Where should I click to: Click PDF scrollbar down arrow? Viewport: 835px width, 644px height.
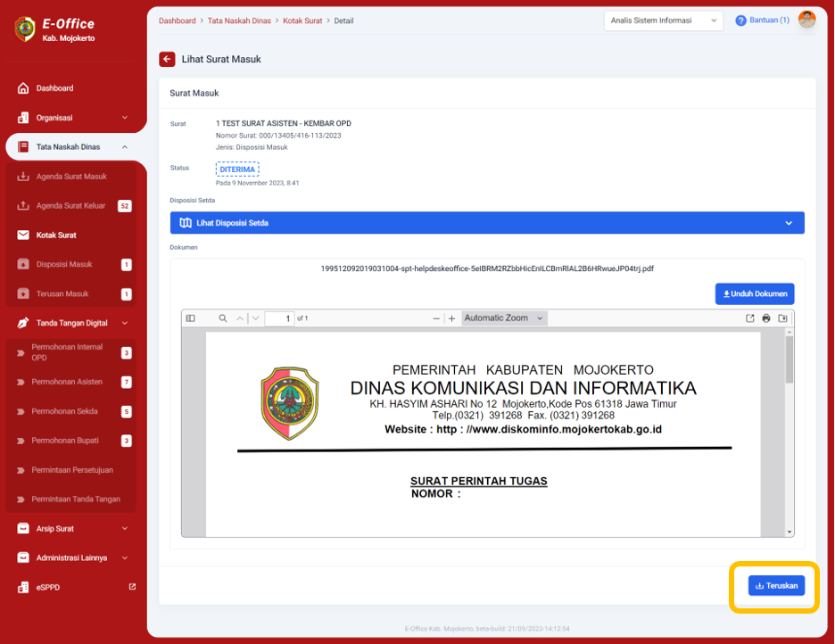coord(790,533)
